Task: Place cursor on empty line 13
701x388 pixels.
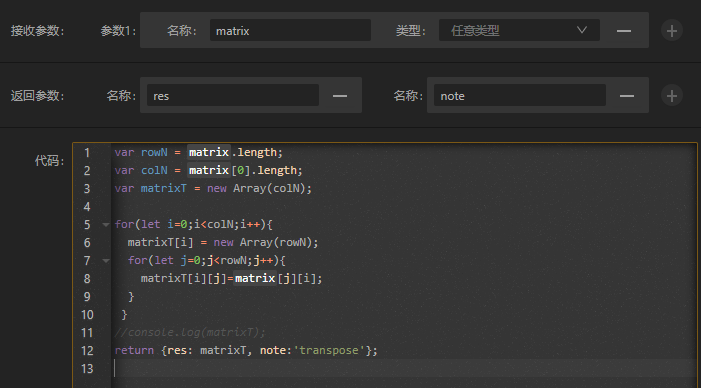Action: pyautogui.click(x=402, y=368)
